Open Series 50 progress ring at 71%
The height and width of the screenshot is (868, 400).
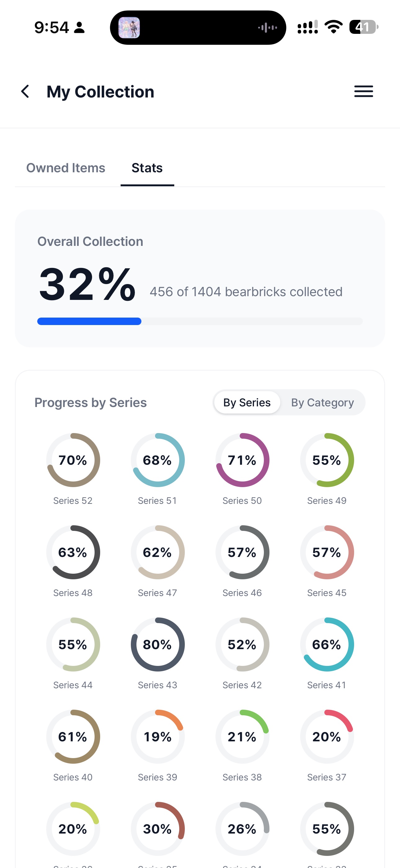242,460
